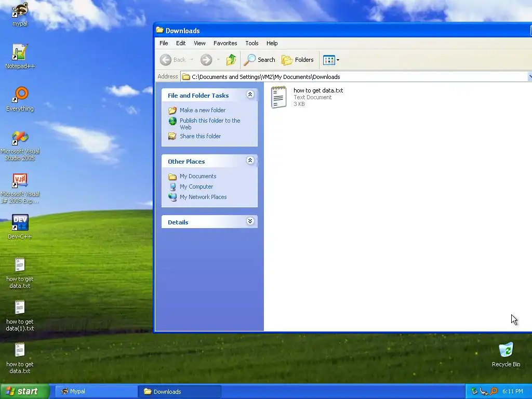
Task: Select Microsoft Visual Studio 2005 desktop icon
Action: tap(20, 145)
